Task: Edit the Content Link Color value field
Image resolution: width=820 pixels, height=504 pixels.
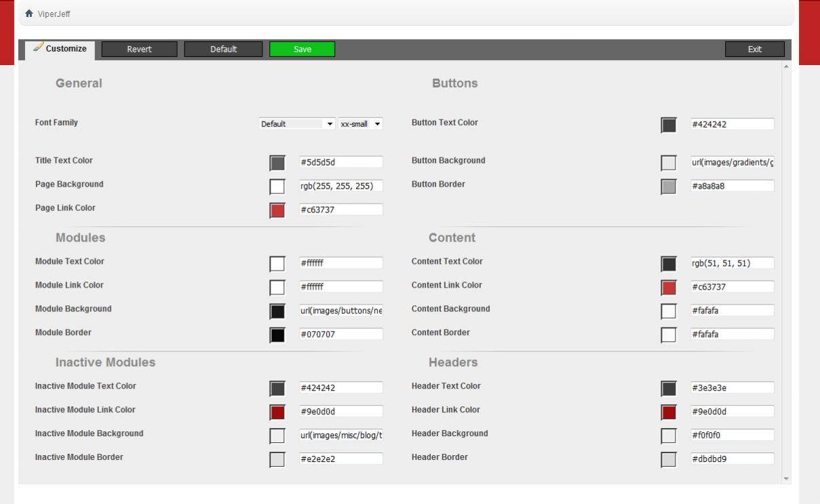Action: pyautogui.click(x=732, y=287)
